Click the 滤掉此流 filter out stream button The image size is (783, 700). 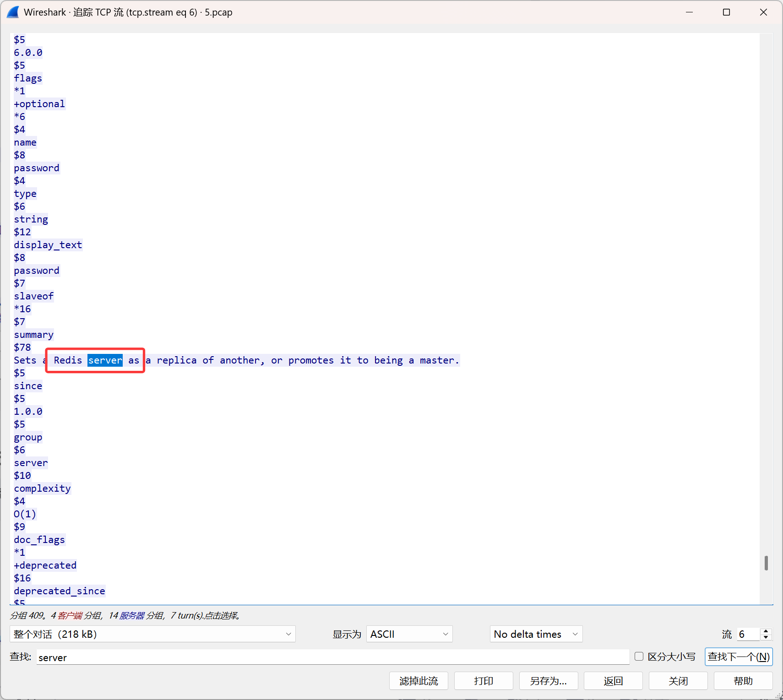[419, 681]
